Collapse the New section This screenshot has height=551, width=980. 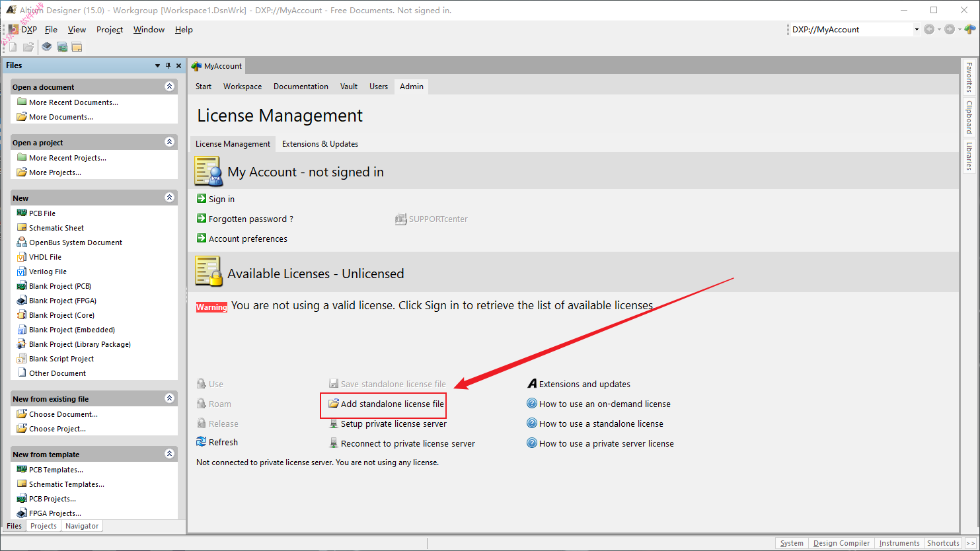pos(170,198)
